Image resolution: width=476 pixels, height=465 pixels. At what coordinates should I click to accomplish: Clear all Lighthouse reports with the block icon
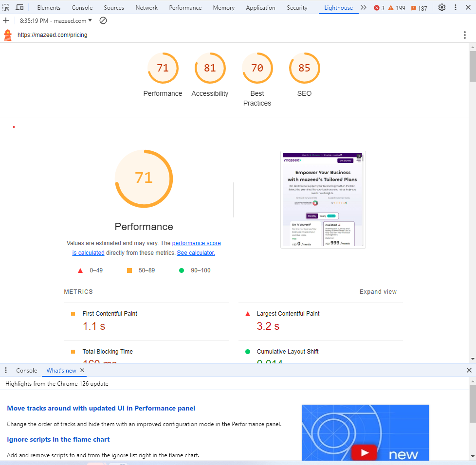pyautogui.click(x=102, y=21)
